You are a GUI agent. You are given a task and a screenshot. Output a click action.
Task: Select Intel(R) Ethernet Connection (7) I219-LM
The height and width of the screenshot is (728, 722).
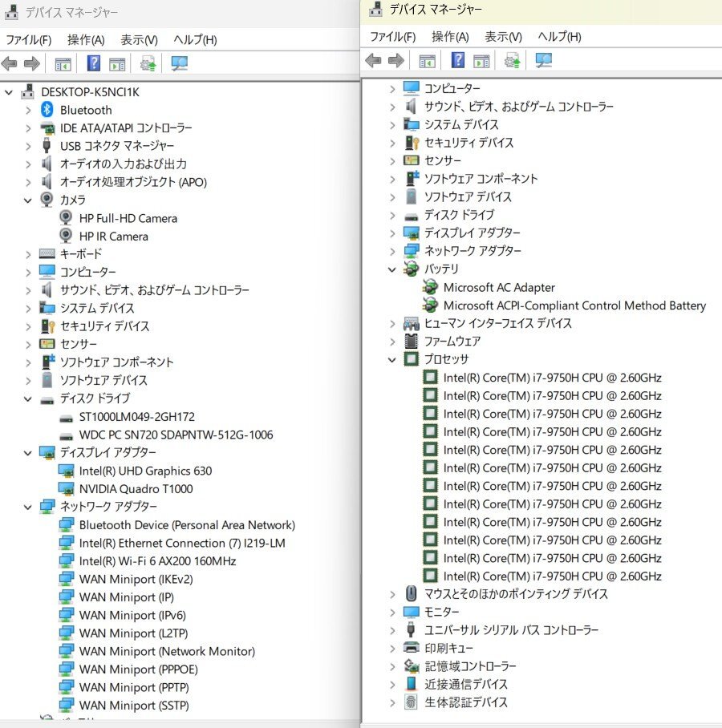click(182, 544)
